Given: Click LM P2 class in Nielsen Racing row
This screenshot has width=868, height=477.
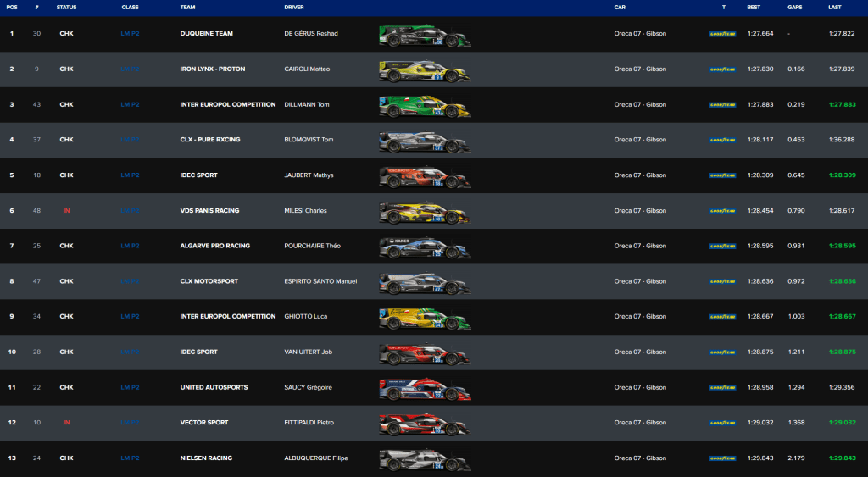Looking at the screenshot, I should pos(130,458).
